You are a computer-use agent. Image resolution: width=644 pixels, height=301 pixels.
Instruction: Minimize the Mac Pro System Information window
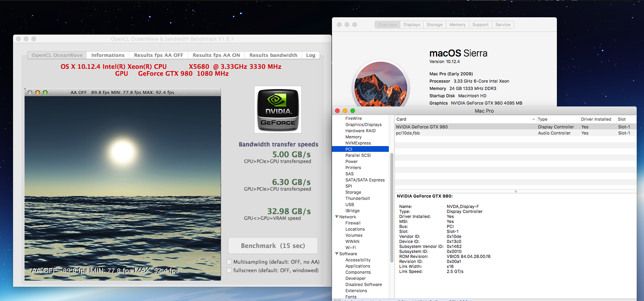tap(345, 111)
